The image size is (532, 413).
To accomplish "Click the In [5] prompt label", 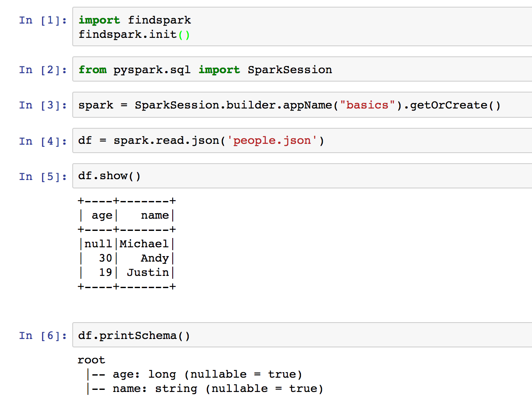I will coord(42,177).
